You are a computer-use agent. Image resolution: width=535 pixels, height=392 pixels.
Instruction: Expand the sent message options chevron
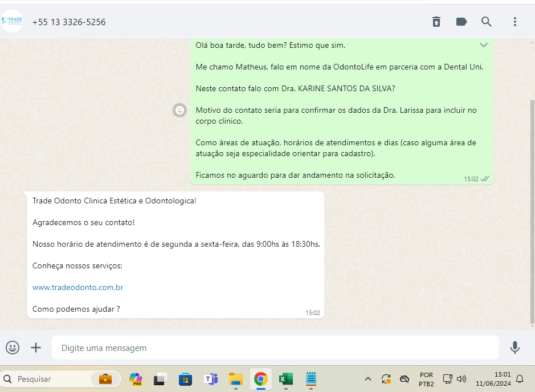tap(484, 45)
